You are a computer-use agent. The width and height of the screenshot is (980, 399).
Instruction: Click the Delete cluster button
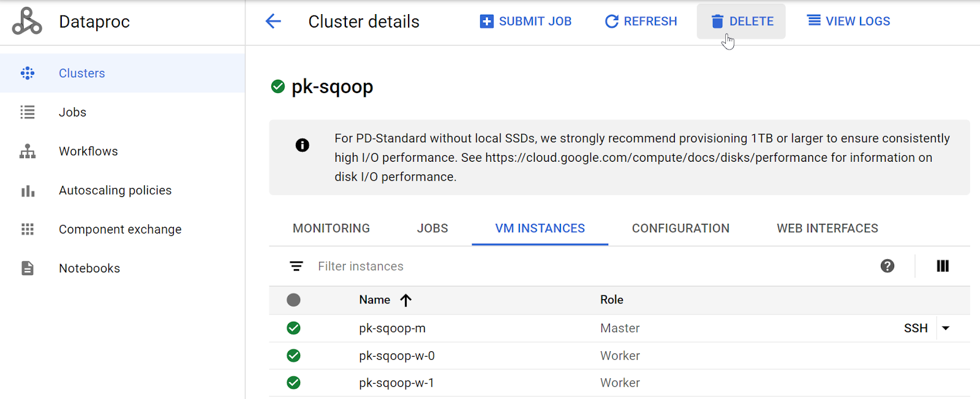[x=741, y=21]
